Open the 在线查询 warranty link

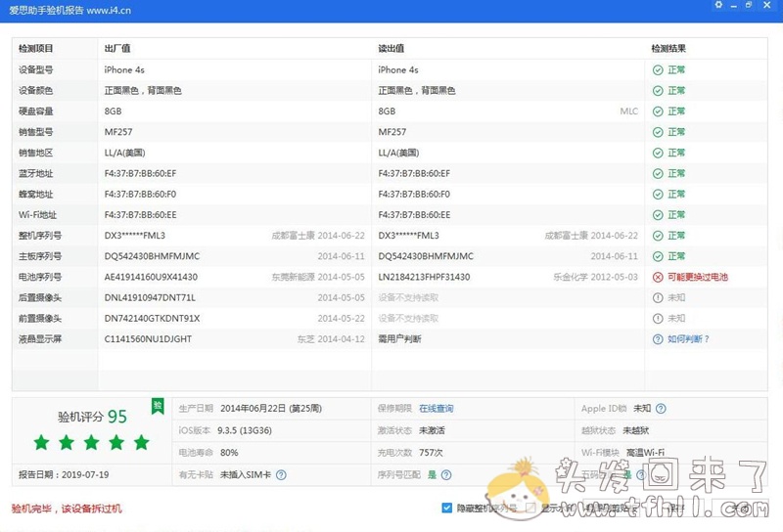(436, 408)
